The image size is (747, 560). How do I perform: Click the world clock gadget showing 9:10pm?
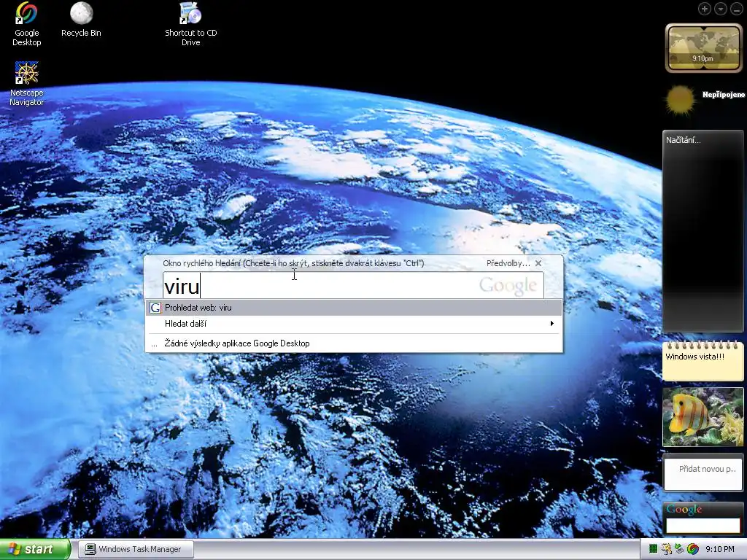[x=703, y=47]
